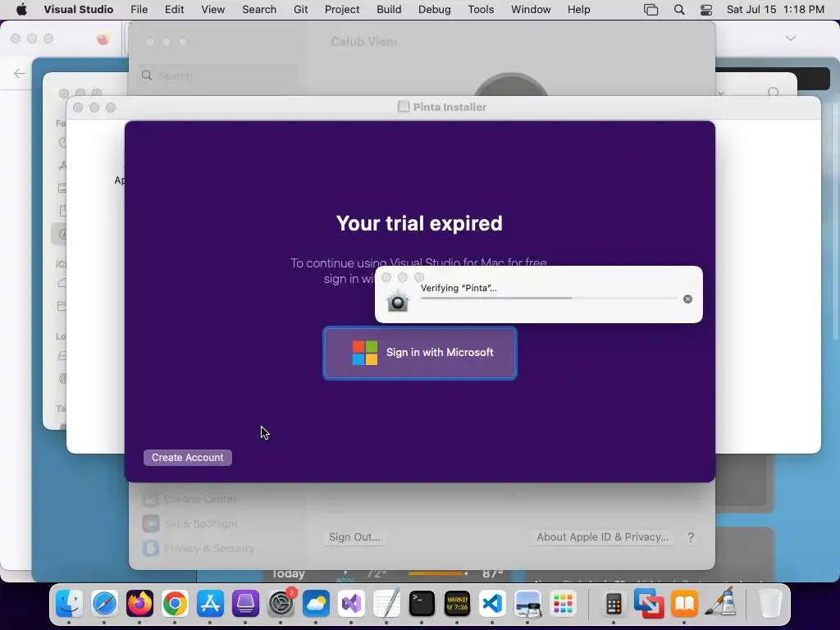Screen dimensions: 840x630
Task: Click the Create Account button
Action: [x=188, y=458]
